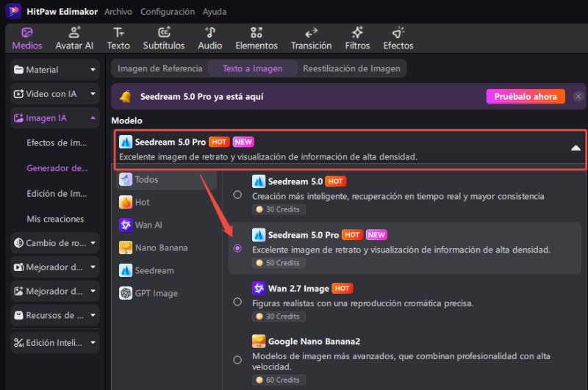
Task: Click the Video con IA icon
Action: [x=18, y=94]
